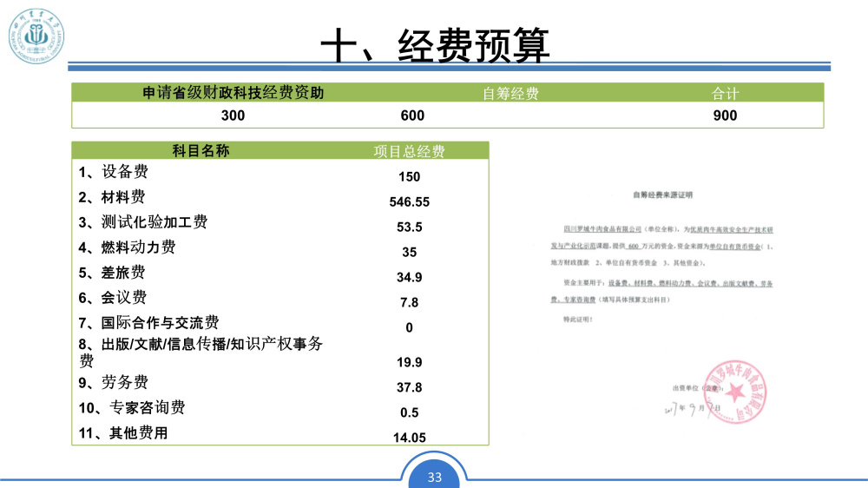868x488 pixels.
Task: Select row 4、燃料动力费
Action: [128, 247]
